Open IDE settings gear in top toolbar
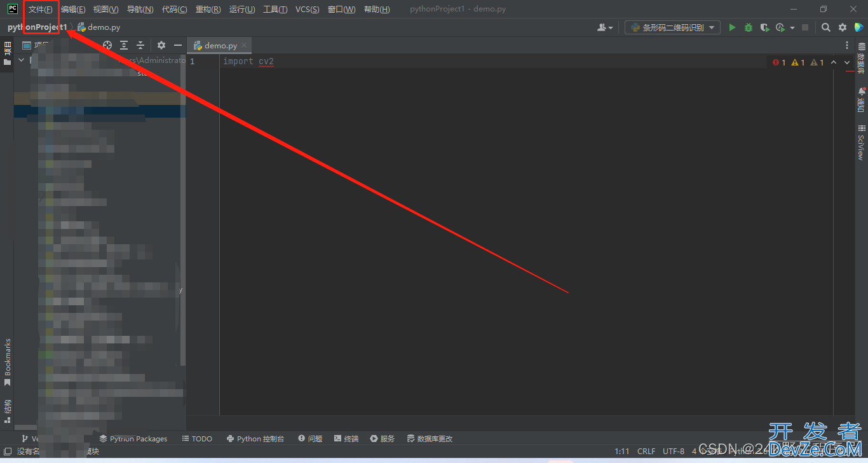 tap(843, 27)
